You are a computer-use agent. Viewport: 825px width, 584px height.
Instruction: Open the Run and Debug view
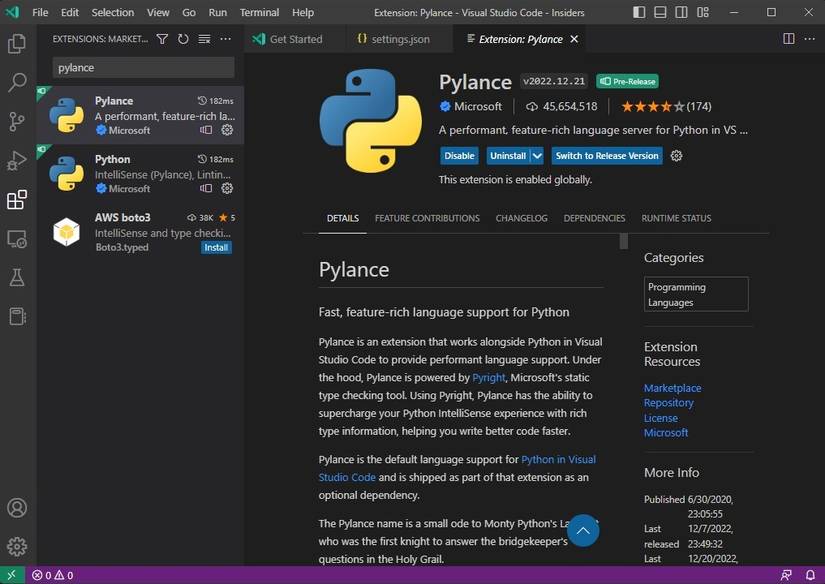[x=17, y=161]
